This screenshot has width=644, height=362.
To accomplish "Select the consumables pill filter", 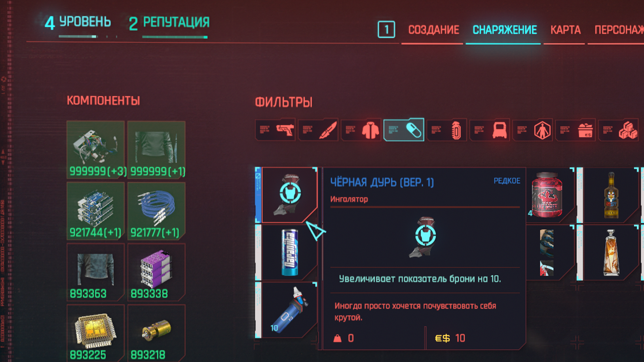I will (404, 130).
